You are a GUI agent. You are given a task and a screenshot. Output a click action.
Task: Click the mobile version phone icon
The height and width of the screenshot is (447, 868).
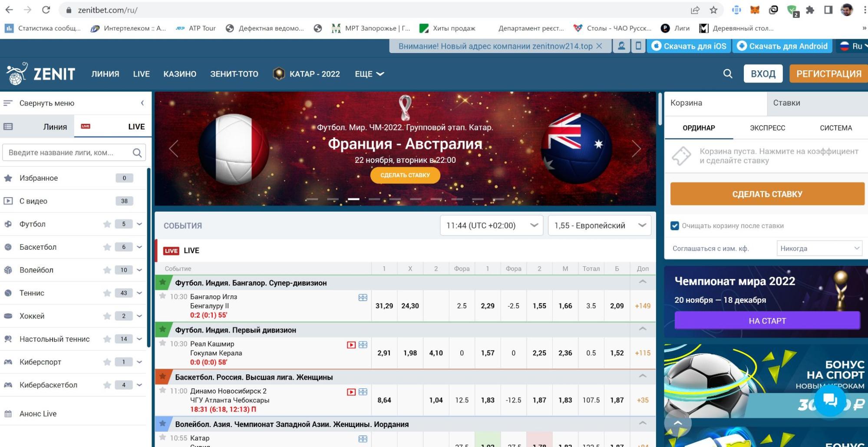(638, 46)
